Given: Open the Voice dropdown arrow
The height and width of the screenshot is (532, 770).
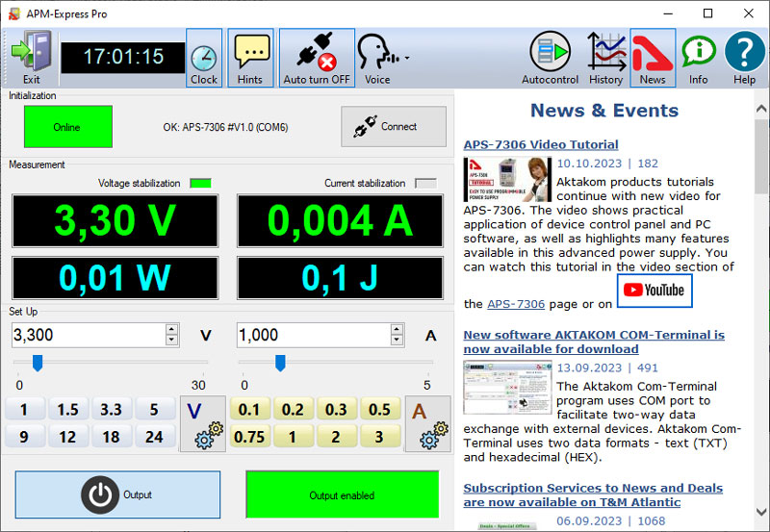Looking at the screenshot, I should [x=407, y=59].
